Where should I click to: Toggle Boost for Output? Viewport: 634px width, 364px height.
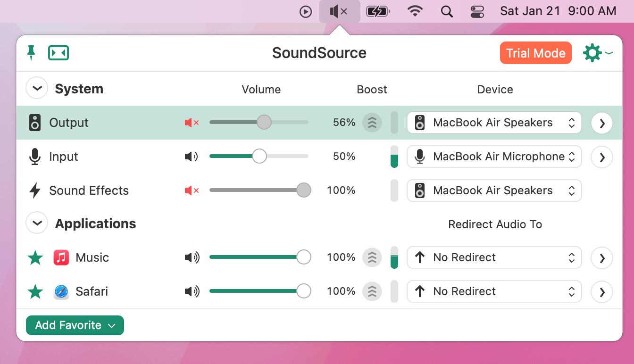(372, 123)
